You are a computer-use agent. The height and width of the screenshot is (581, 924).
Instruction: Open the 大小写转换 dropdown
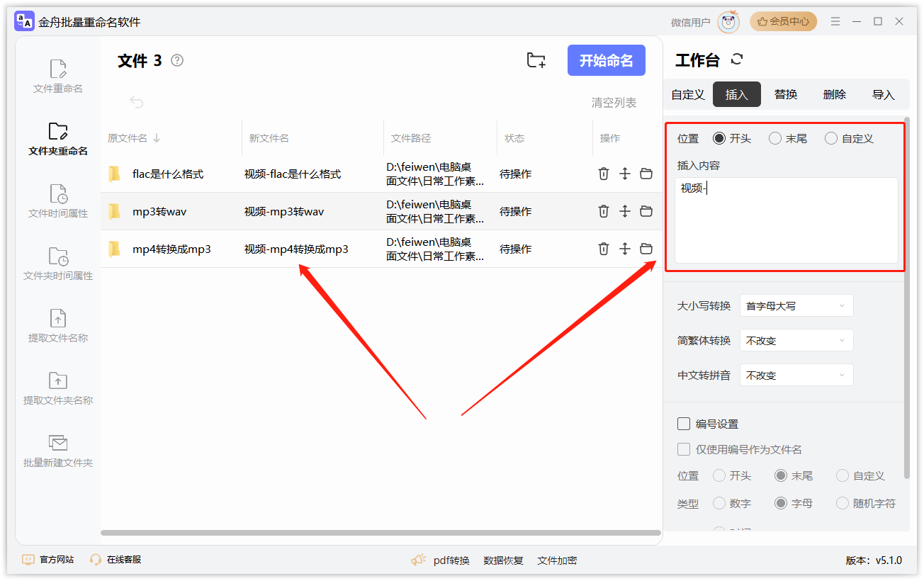[796, 305]
